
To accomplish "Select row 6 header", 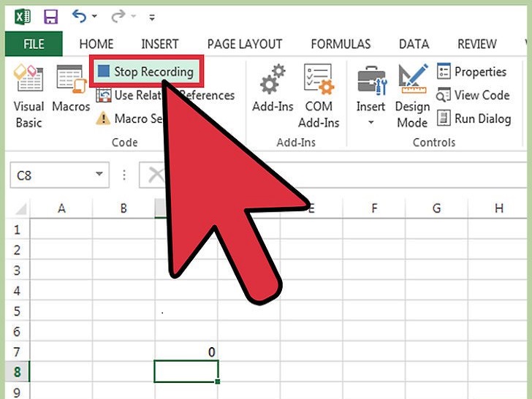I will click(17, 332).
